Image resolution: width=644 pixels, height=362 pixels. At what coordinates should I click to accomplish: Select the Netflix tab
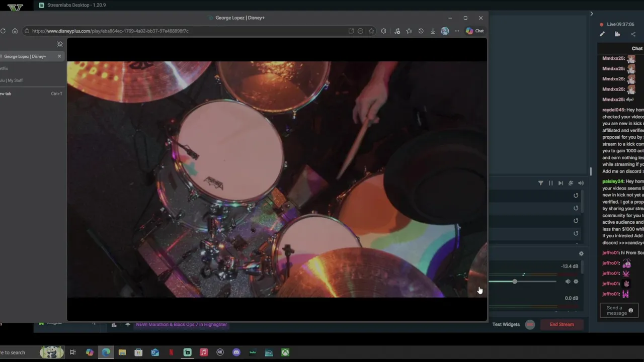tap(5, 68)
